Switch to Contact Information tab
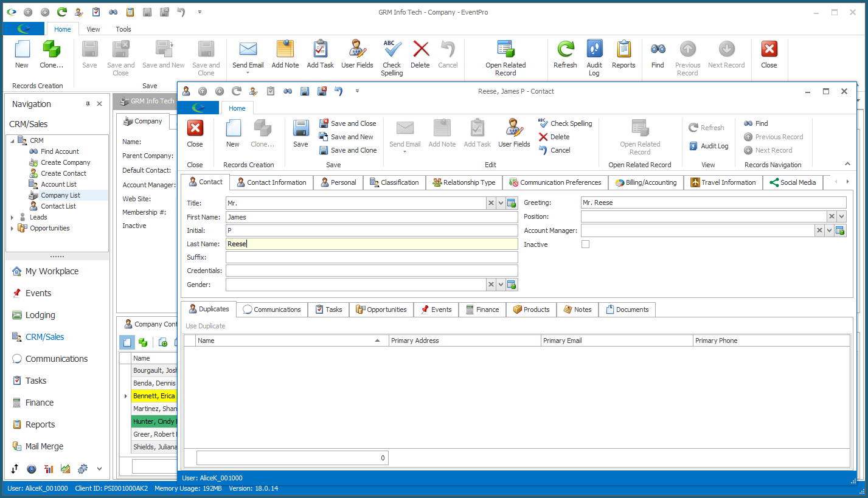The image size is (868, 498). click(271, 182)
